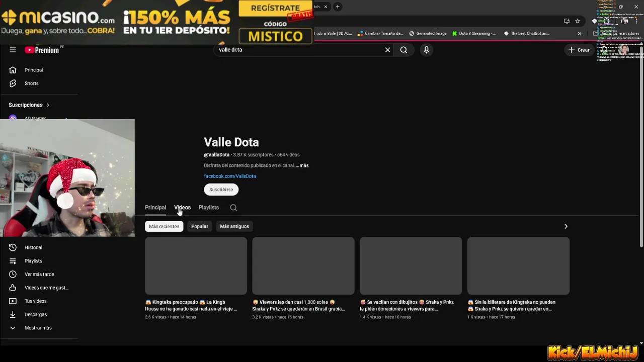Switch to the channel Playlists tab
This screenshot has height=362, width=644.
208,207
